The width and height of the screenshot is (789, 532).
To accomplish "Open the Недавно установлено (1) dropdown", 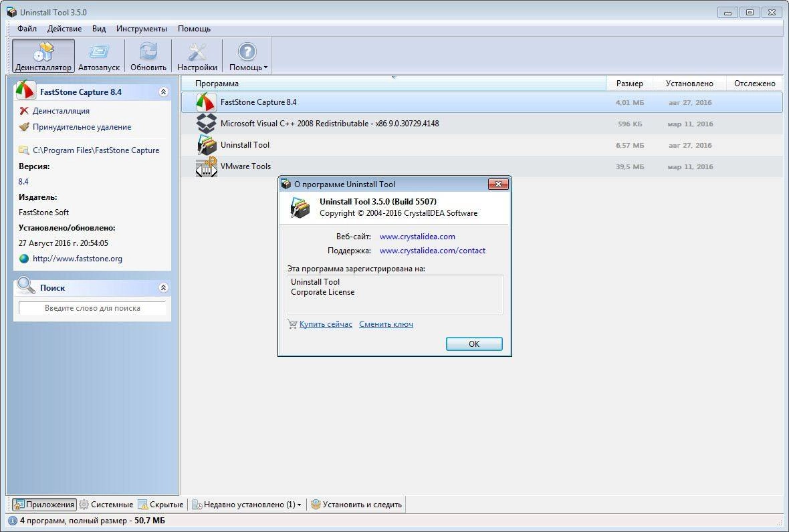I will point(247,505).
